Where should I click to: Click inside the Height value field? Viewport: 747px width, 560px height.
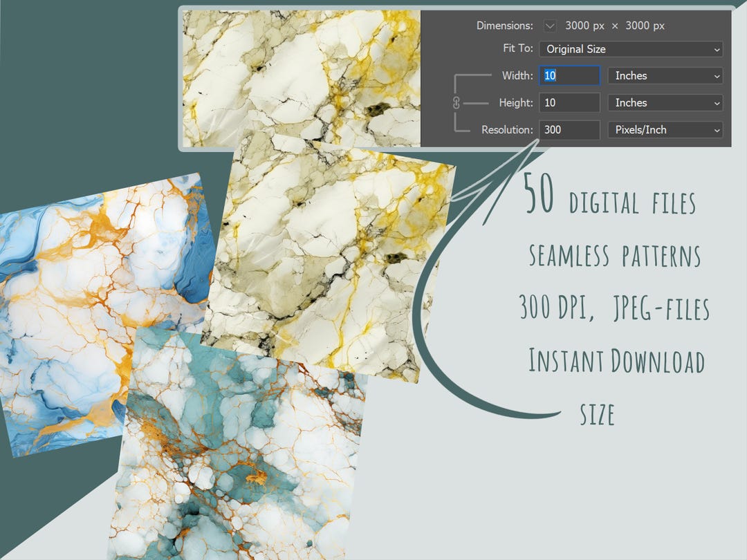pos(569,102)
